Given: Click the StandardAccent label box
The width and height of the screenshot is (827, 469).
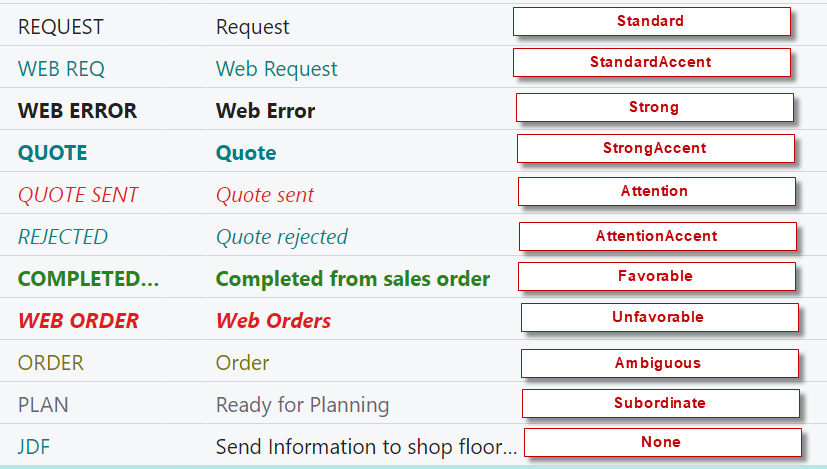Looking at the screenshot, I should (x=651, y=62).
